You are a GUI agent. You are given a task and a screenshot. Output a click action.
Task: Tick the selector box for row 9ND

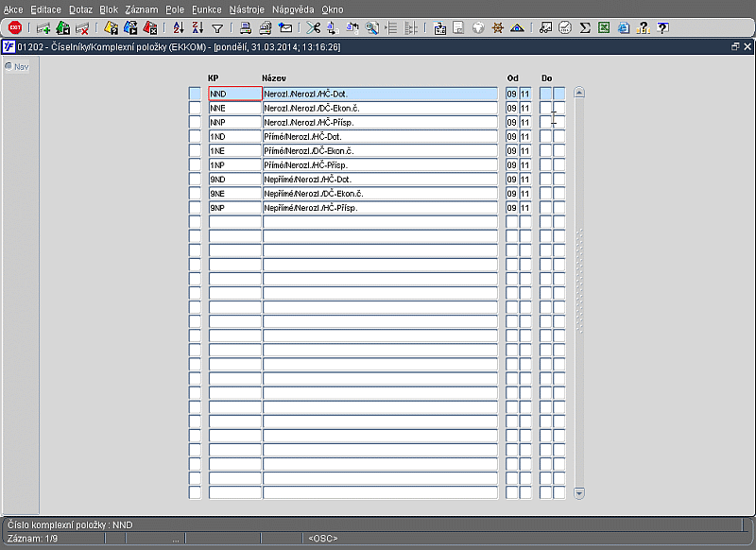(195, 179)
